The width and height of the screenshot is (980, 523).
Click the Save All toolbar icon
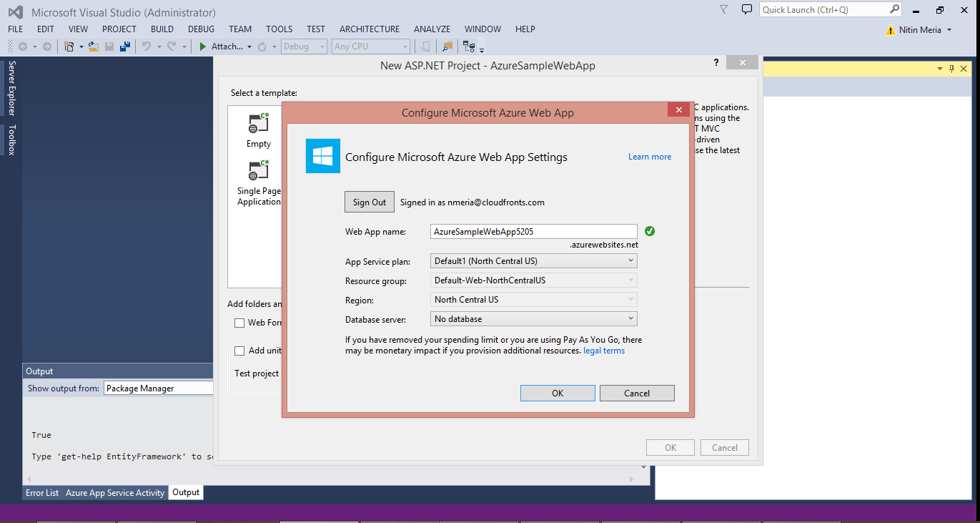click(125, 47)
